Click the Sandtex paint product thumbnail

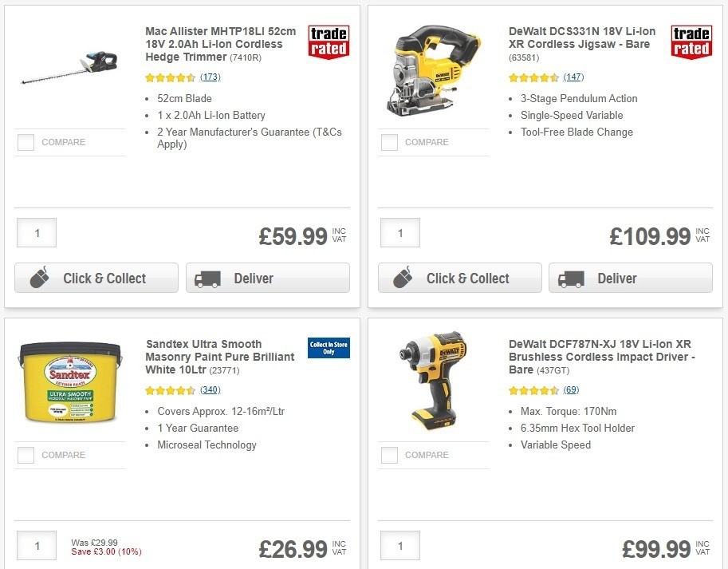tap(69, 381)
